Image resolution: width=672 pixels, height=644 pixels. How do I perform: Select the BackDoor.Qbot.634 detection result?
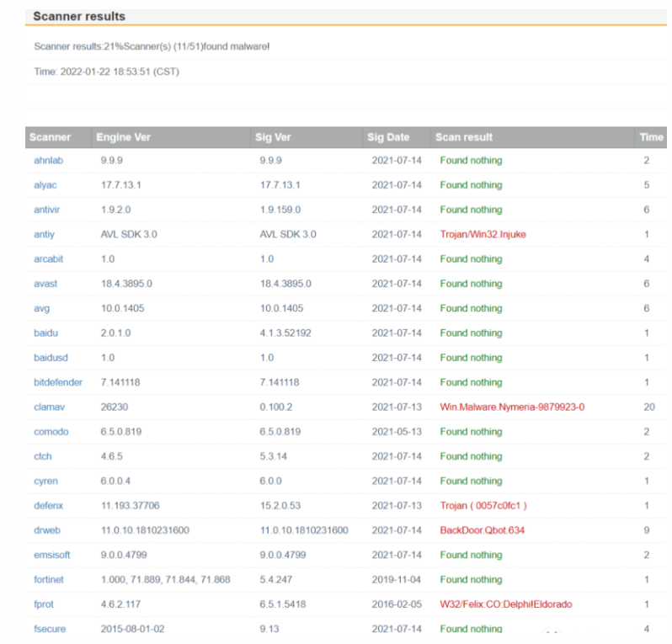483,530
